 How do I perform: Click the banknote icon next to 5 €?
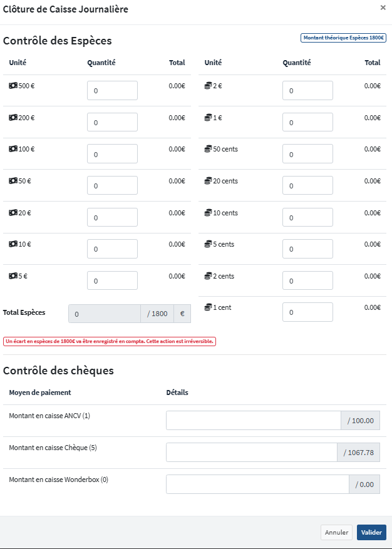coord(13,275)
